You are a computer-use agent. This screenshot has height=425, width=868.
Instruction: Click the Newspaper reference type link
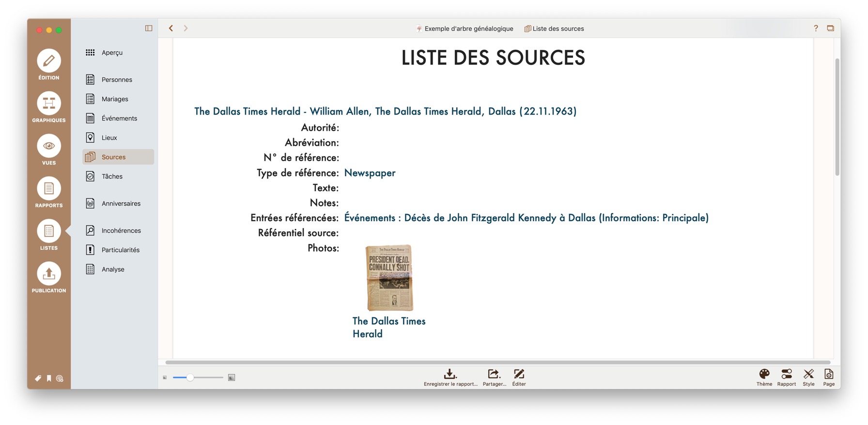(x=370, y=173)
